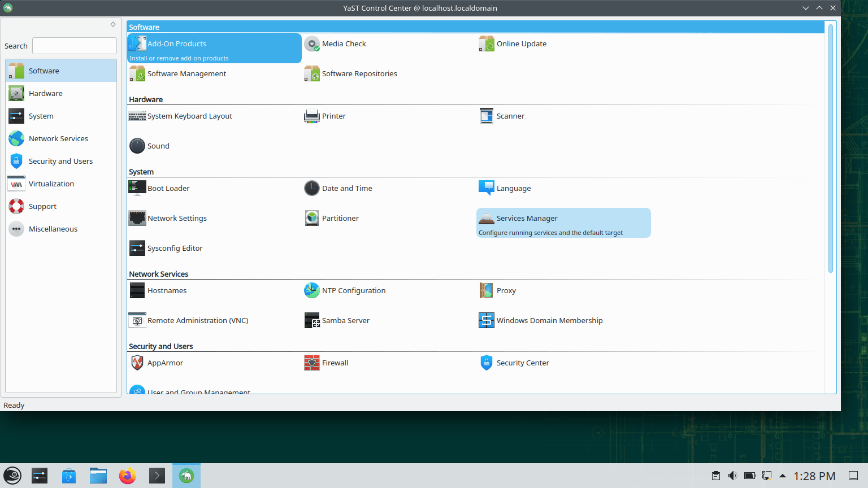Open the Language module icon
868x488 pixels.
(487, 188)
